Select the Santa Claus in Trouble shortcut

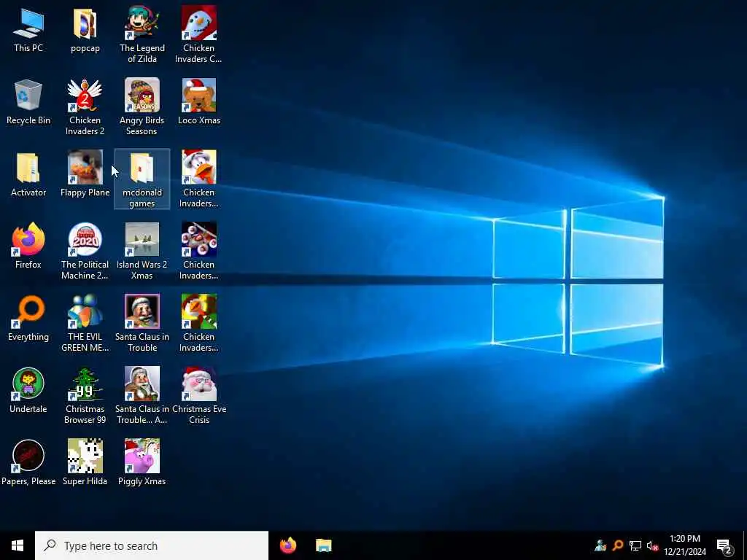(x=142, y=323)
